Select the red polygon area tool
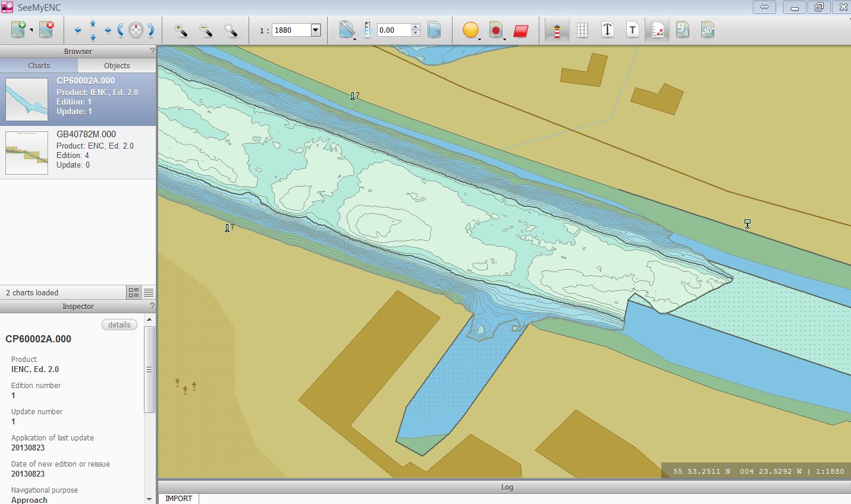 pyautogui.click(x=521, y=30)
